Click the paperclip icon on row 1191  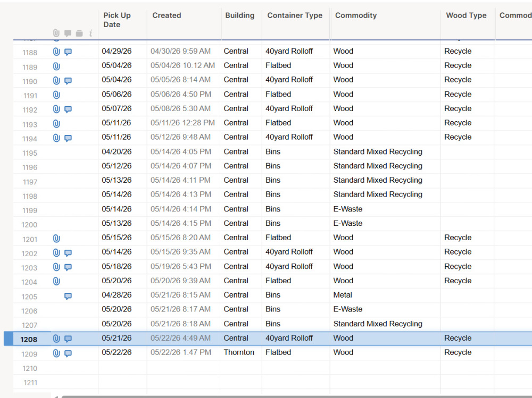point(56,95)
